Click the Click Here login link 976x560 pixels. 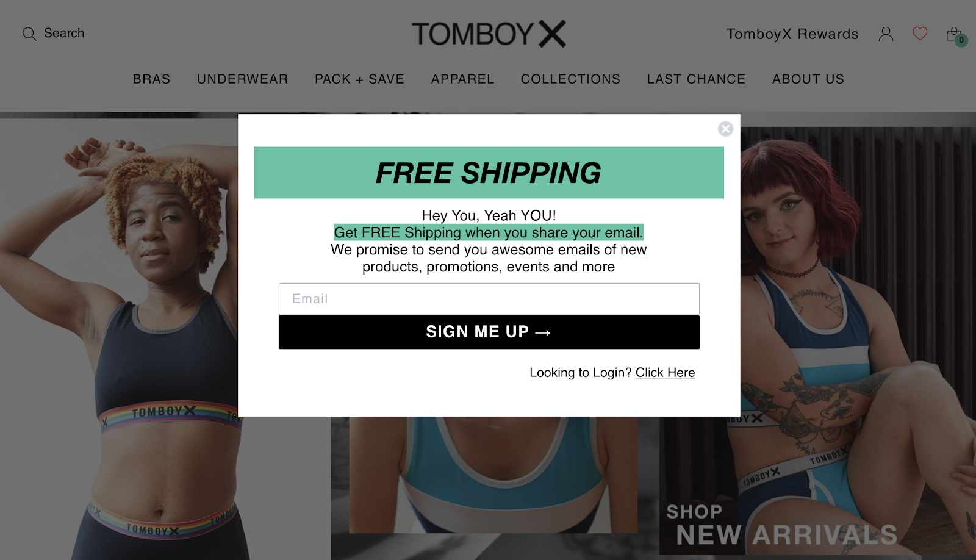click(665, 373)
